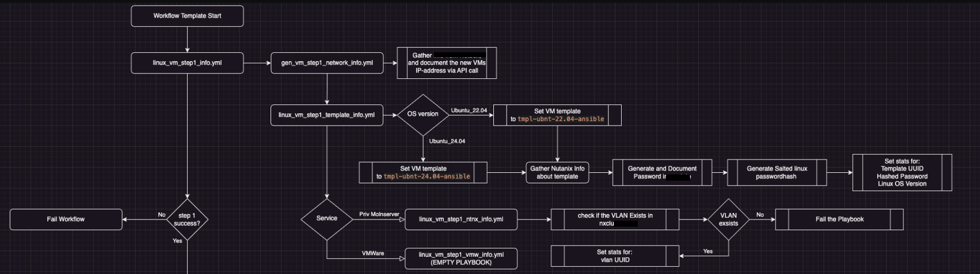Click the check if the VLAN Exists box
Screen dimensions: 980x274
[615, 220]
